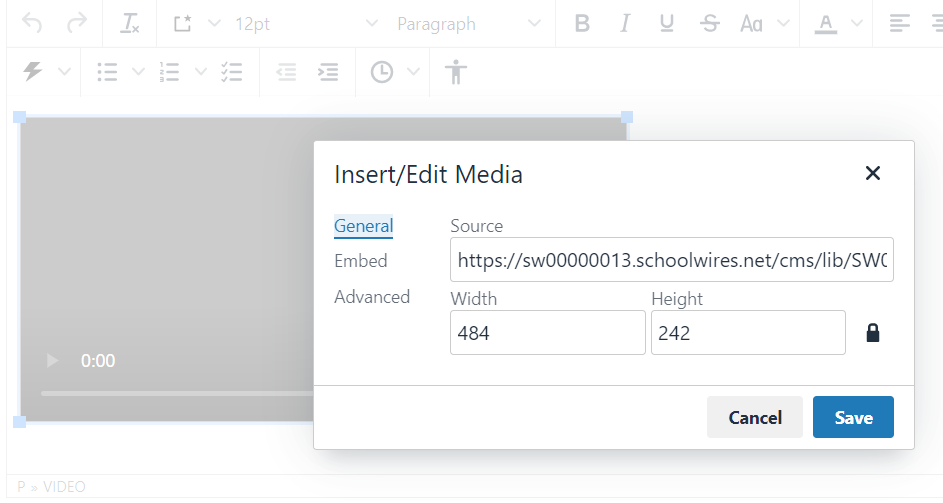Click the insert content icon
This screenshot has height=503, width=943.
182,23
